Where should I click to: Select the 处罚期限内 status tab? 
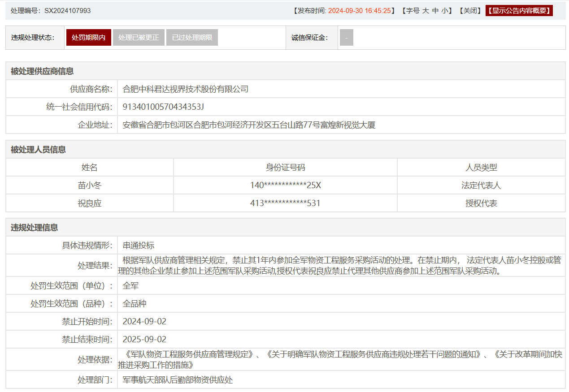click(x=88, y=38)
